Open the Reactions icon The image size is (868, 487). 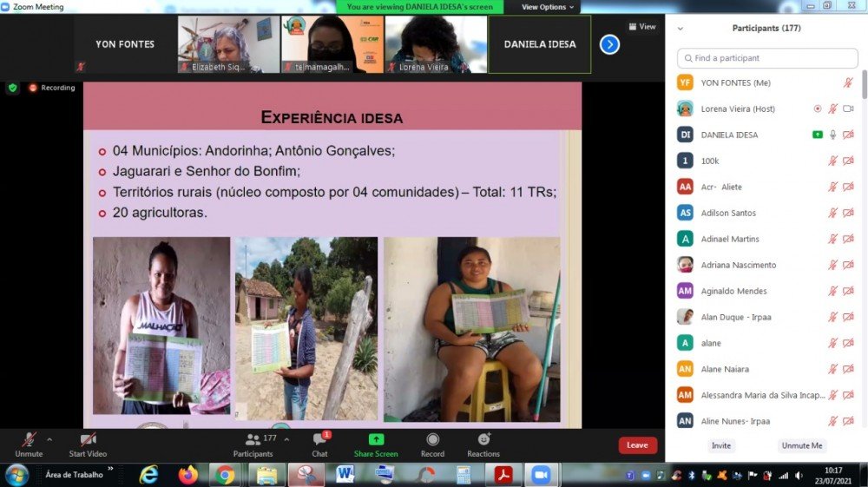tap(483, 440)
